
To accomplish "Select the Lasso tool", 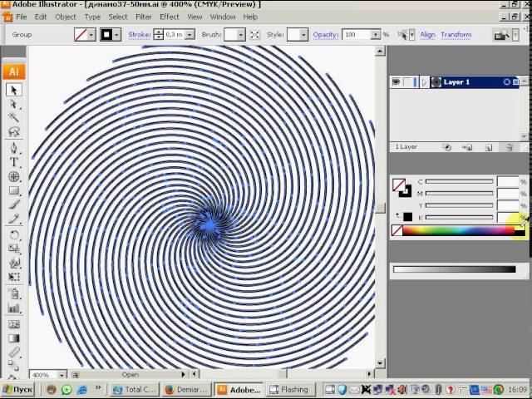I will (13, 131).
